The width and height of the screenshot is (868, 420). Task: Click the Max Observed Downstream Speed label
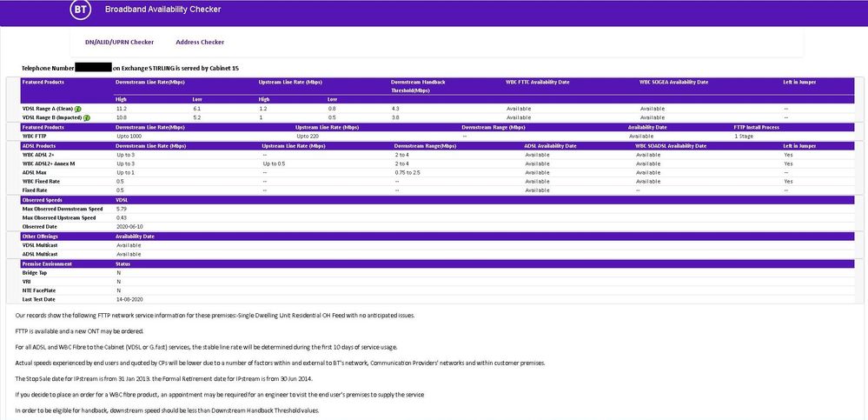(x=63, y=209)
